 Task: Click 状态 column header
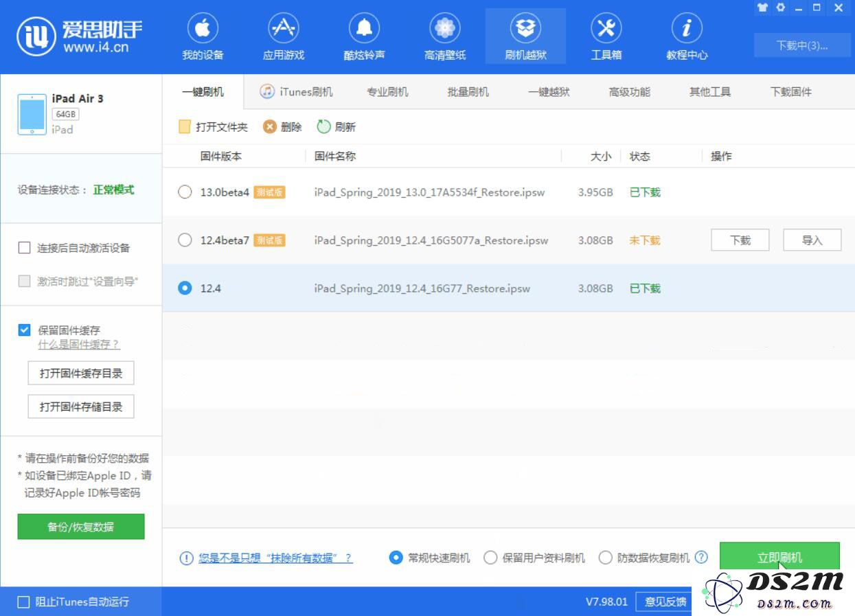(x=640, y=157)
